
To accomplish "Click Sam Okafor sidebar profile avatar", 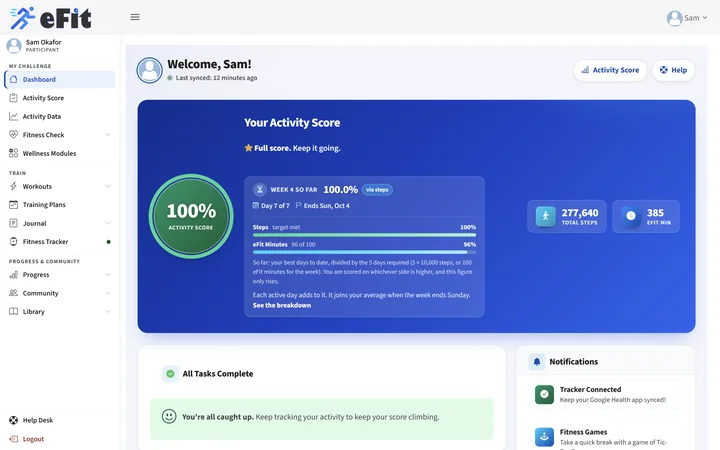I will [x=14, y=45].
